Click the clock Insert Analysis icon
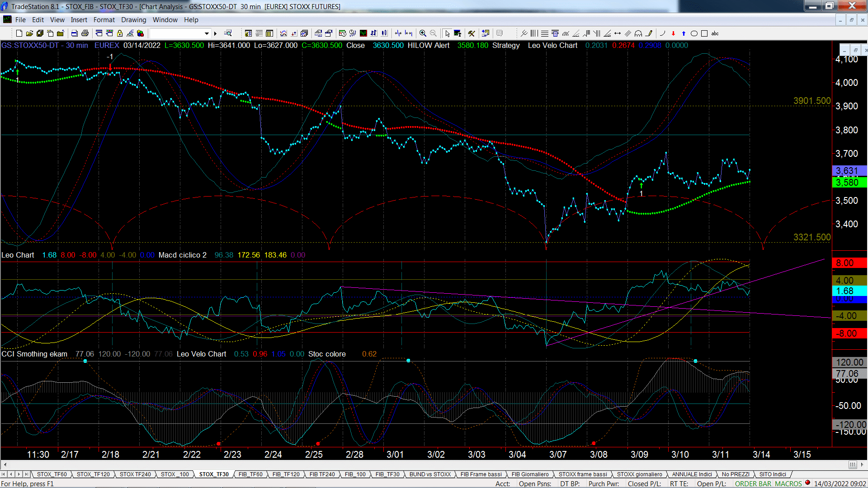The width and height of the screenshot is (868, 488). [342, 33]
